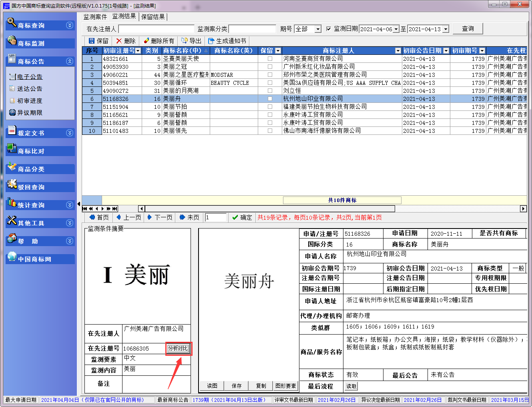Switch to the 保留结果 tab

[x=153, y=17]
